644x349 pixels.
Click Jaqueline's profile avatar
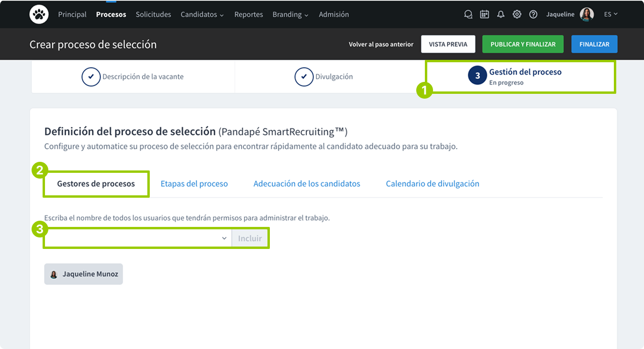click(586, 14)
